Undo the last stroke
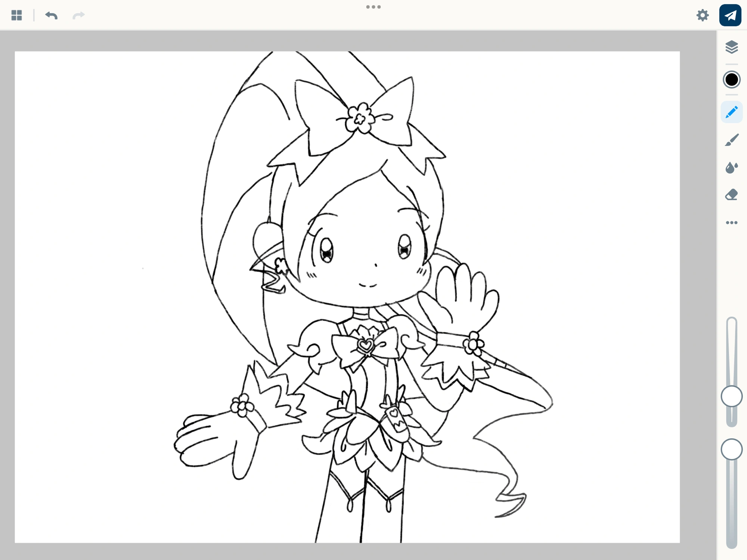The width and height of the screenshot is (747, 560). [51, 15]
